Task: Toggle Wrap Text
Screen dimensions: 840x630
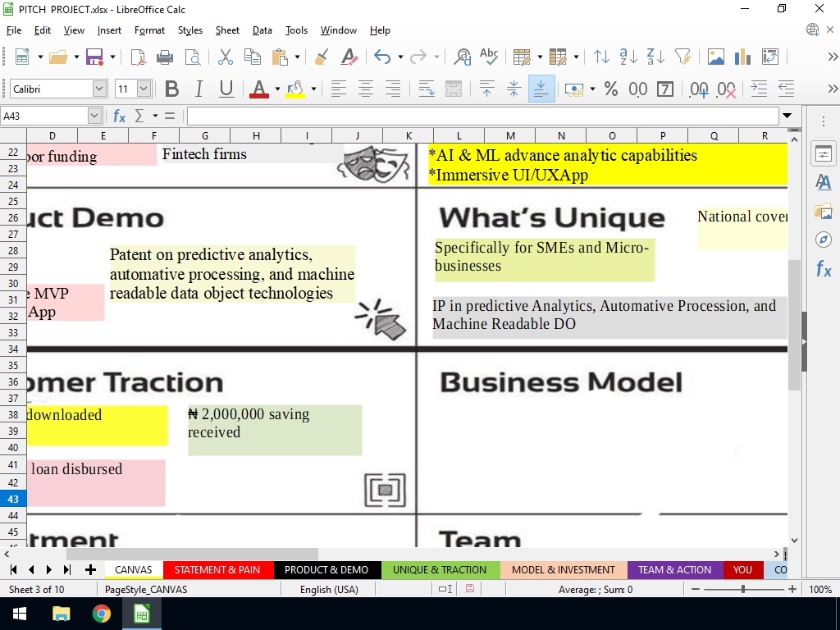Action: [427, 89]
